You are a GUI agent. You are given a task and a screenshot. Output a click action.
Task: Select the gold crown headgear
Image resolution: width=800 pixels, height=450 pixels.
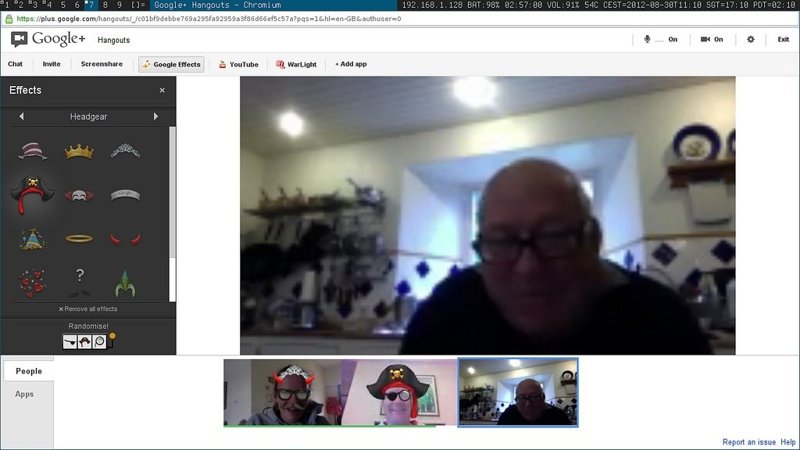click(79, 151)
